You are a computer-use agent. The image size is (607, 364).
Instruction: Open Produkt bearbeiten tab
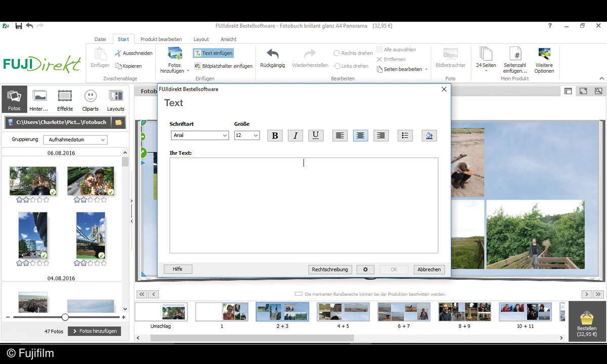pyautogui.click(x=161, y=39)
